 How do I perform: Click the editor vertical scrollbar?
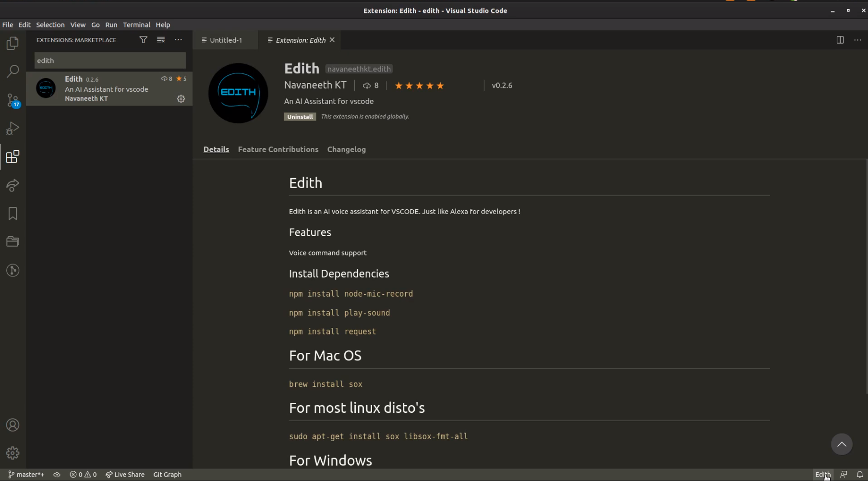coord(866,277)
